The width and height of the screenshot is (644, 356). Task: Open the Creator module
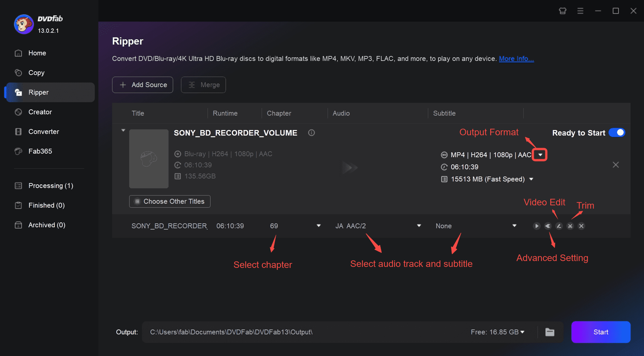[40, 112]
